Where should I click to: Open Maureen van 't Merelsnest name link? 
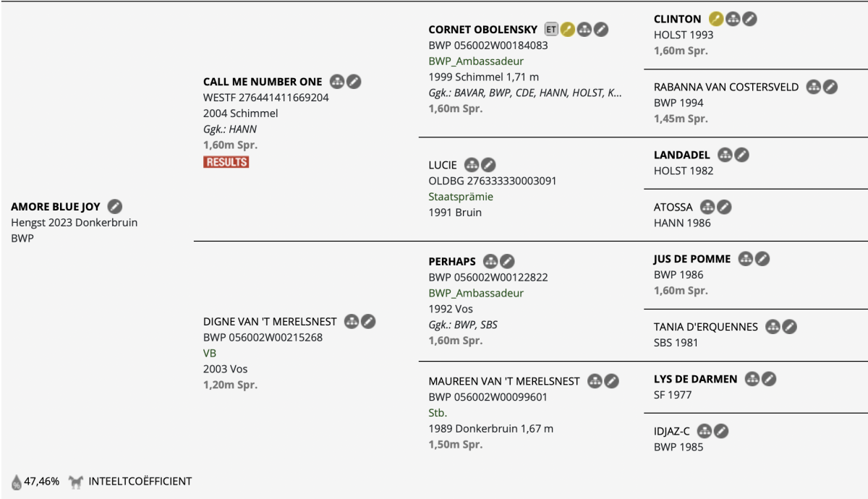(x=504, y=381)
